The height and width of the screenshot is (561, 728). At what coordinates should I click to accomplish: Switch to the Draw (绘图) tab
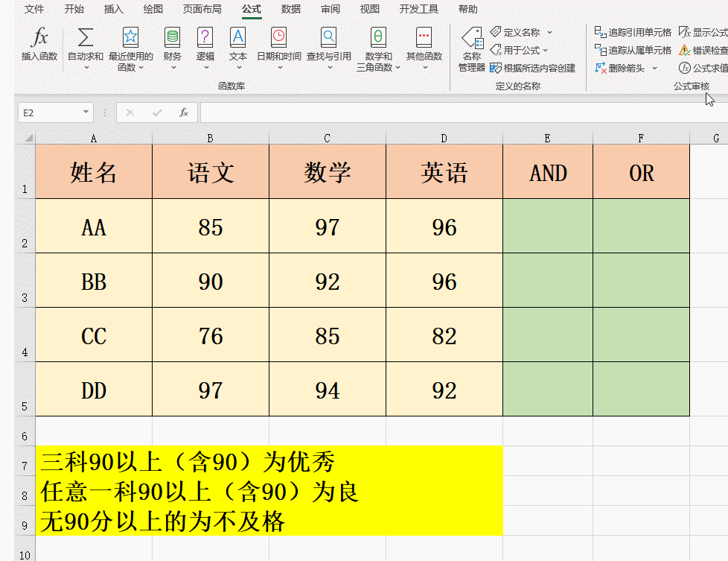(153, 9)
